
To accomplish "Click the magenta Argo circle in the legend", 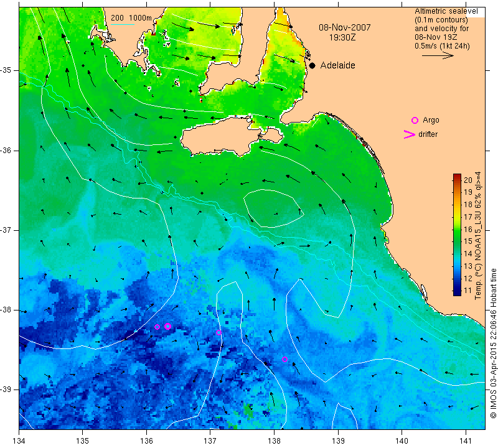I will [x=415, y=120].
